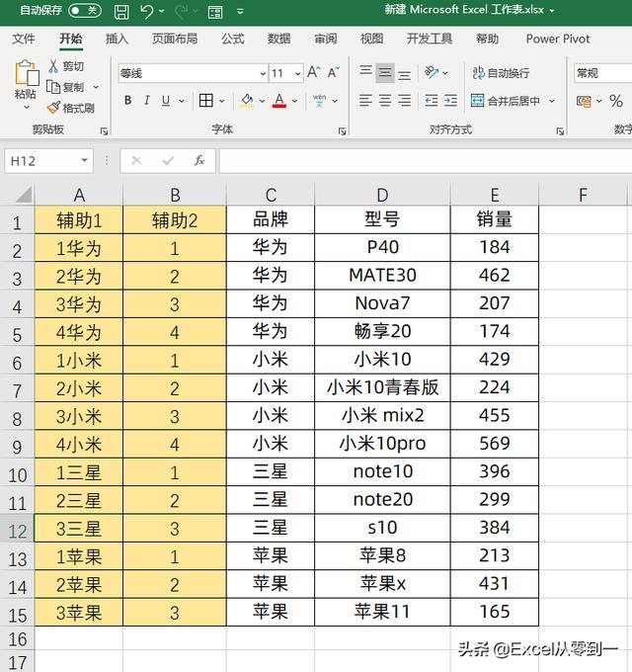The width and height of the screenshot is (632, 672).
Task: Increase the font size with the larger A icon
Action: [313, 72]
